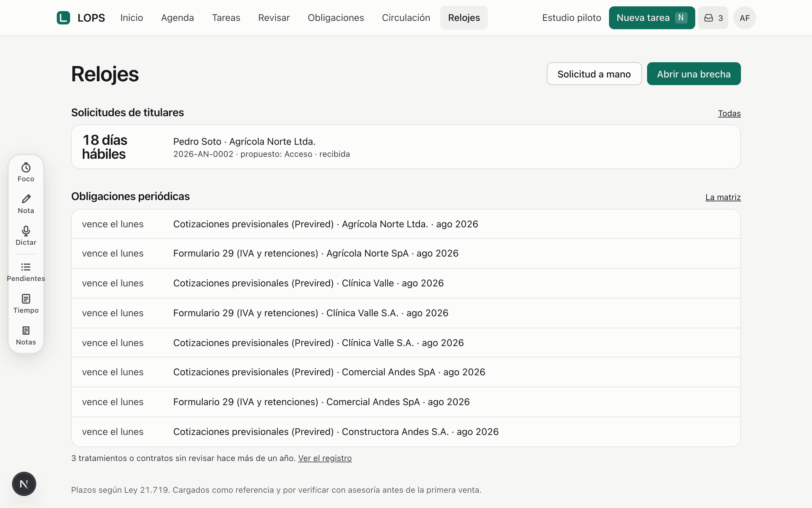Go to the Inicio tab
Screen dimensions: 812x508
[132, 18]
